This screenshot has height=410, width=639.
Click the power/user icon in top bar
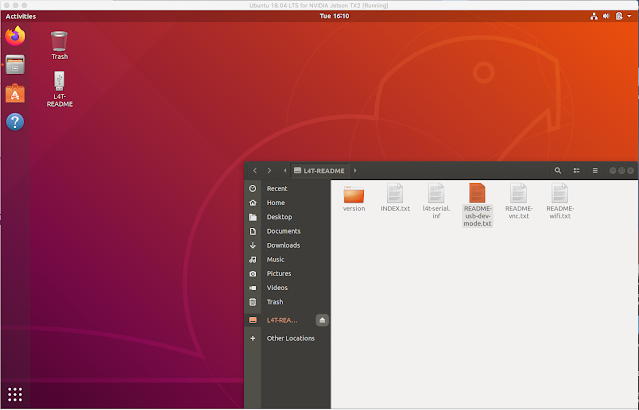619,16
